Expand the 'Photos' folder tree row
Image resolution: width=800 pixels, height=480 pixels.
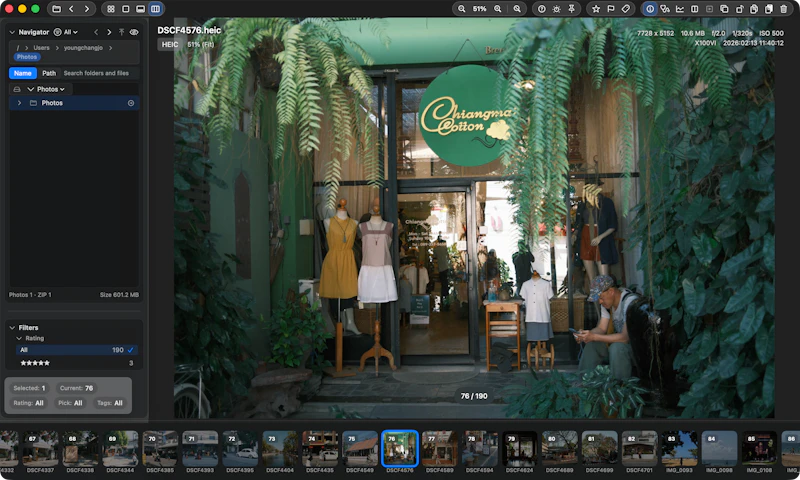pos(19,103)
